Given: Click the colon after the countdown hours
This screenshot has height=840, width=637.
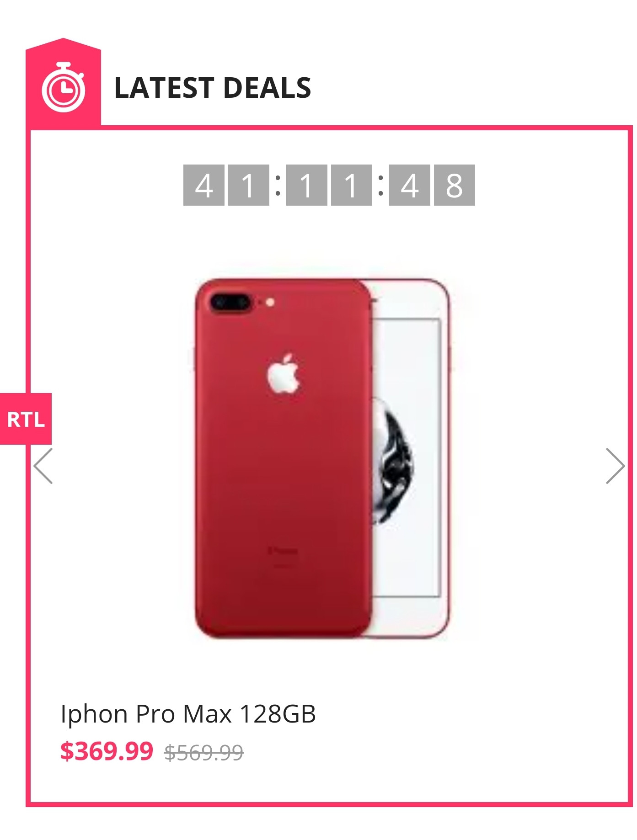Looking at the screenshot, I should 278,185.
